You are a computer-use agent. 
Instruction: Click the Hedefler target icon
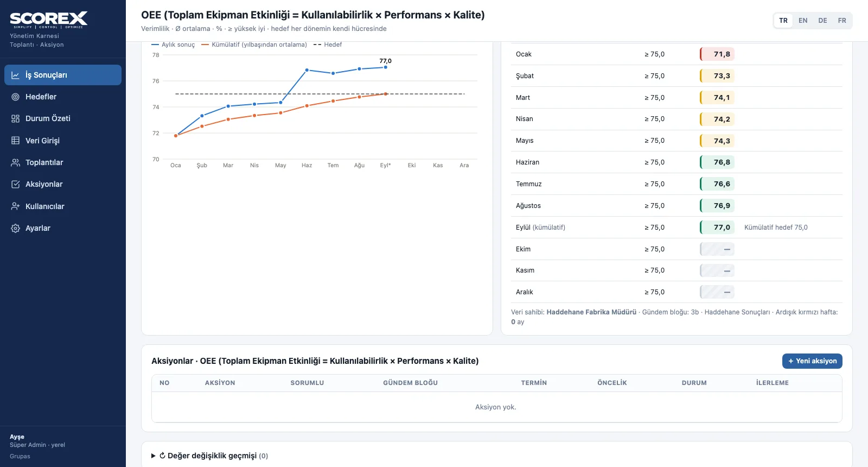coord(16,97)
